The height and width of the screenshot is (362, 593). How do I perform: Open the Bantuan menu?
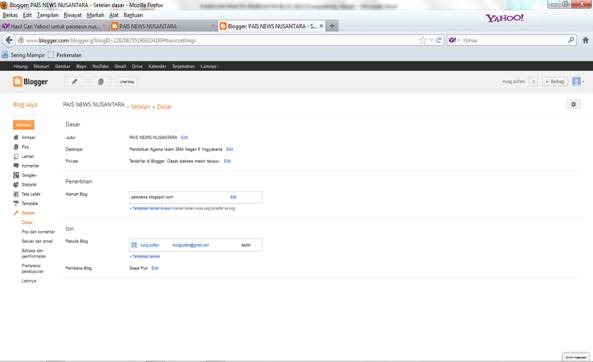point(133,15)
